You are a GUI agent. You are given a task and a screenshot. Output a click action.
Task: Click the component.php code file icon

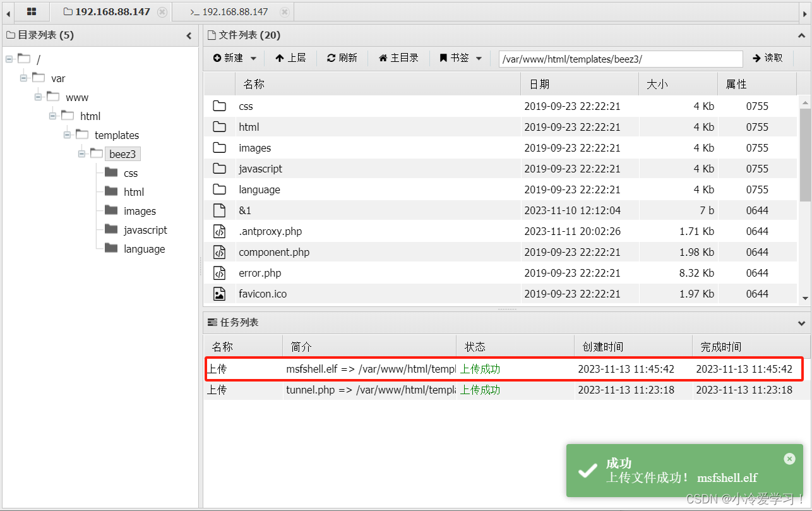219,252
